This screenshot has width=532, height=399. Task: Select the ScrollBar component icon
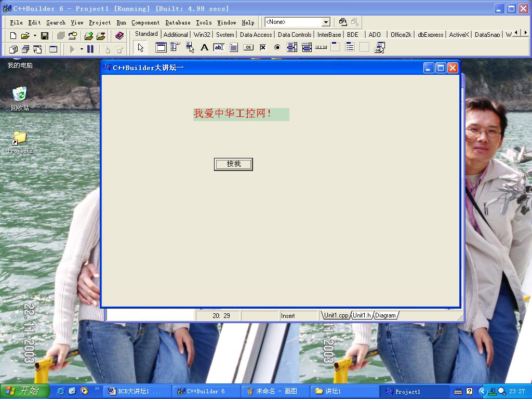[321, 47]
